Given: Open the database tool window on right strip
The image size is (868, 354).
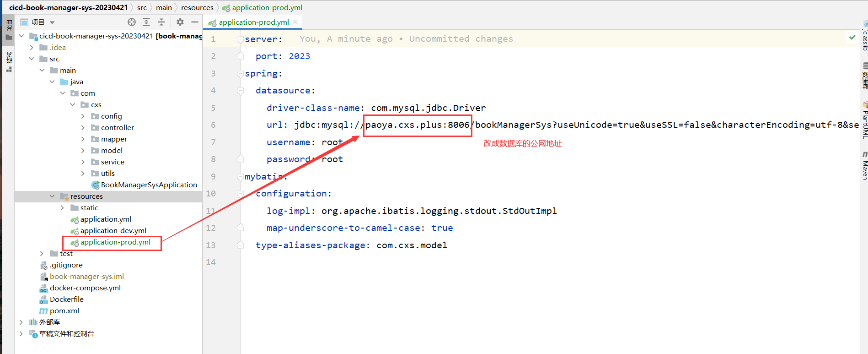Looking at the screenshot, I should click(865, 76).
